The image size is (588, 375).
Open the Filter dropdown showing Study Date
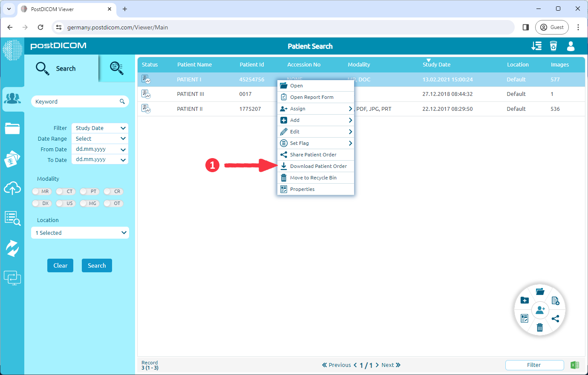[x=99, y=128]
